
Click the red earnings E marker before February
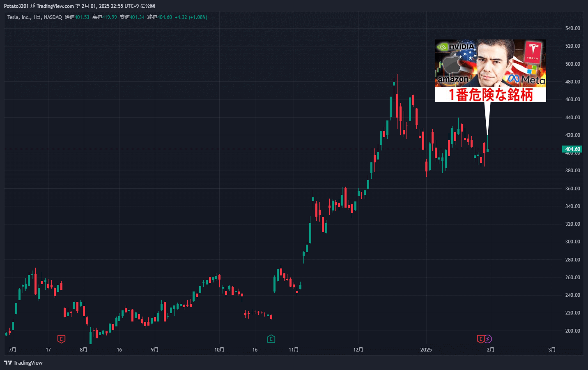480,339
